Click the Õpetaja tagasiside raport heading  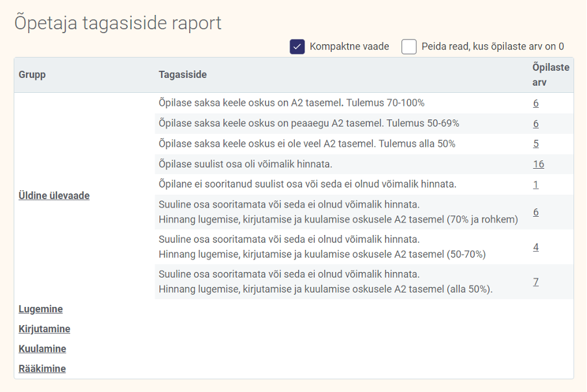118,23
